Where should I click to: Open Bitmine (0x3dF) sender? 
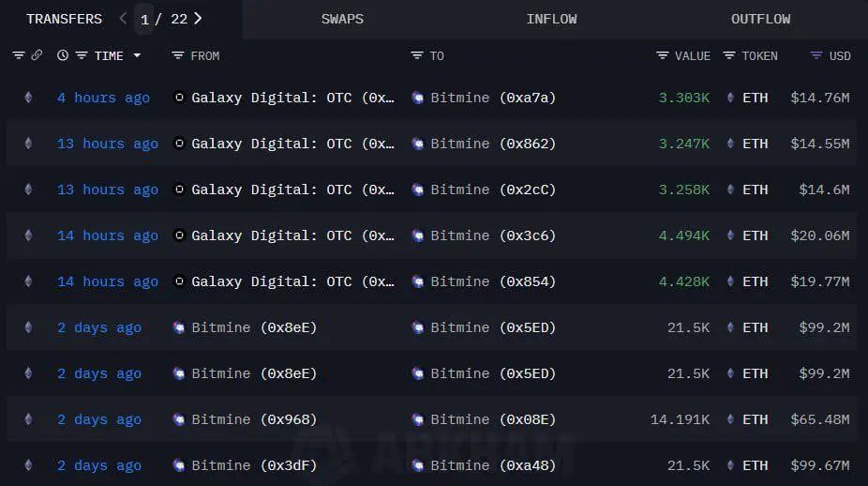[x=254, y=466]
